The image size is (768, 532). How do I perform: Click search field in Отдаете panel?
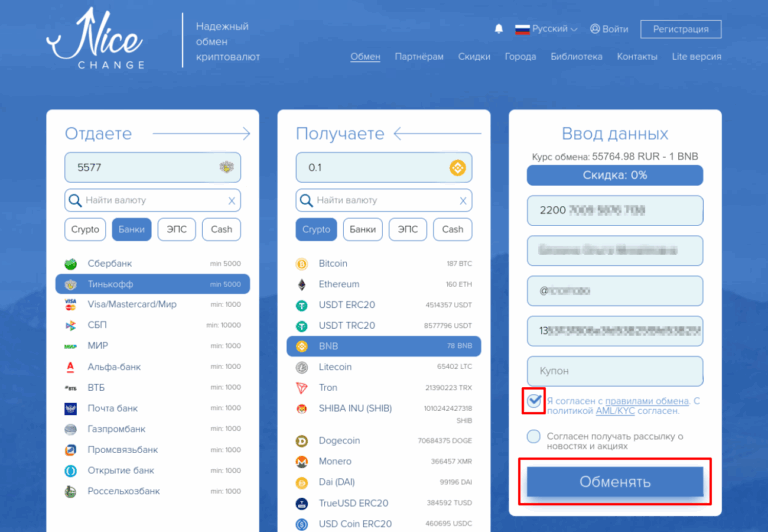152,200
